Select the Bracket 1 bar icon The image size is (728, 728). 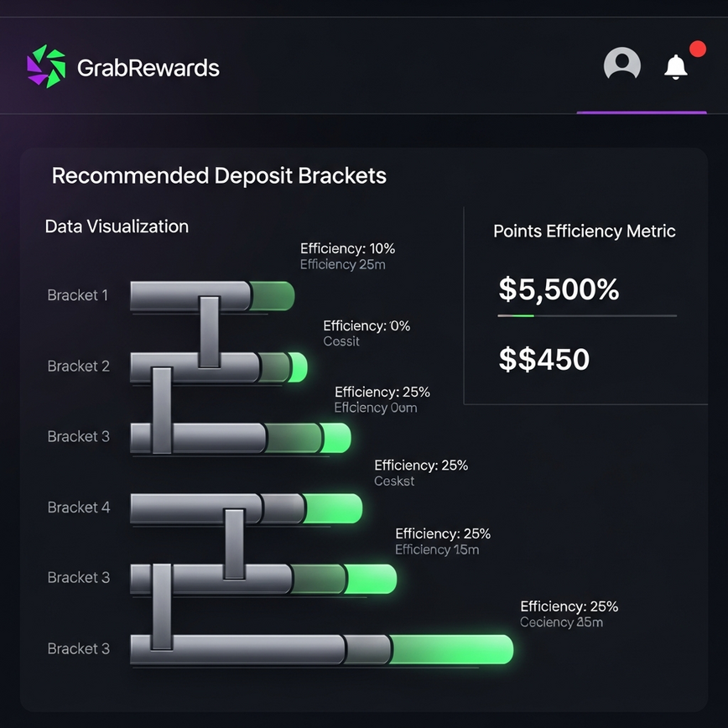[x=210, y=295]
